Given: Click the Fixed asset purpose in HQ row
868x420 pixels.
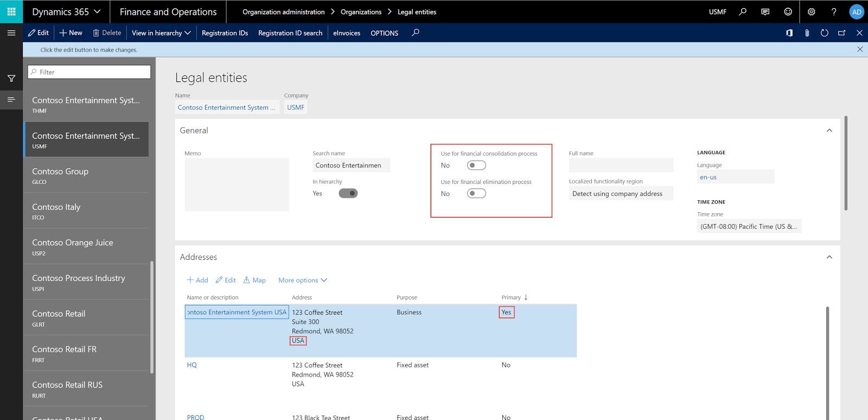Looking at the screenshot, I should pos(412,365).
